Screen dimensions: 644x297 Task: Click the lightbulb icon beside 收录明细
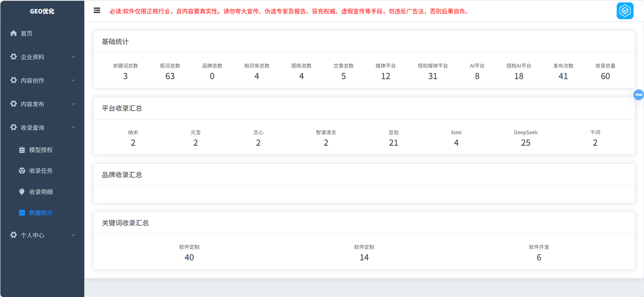(x=22, y=192)
